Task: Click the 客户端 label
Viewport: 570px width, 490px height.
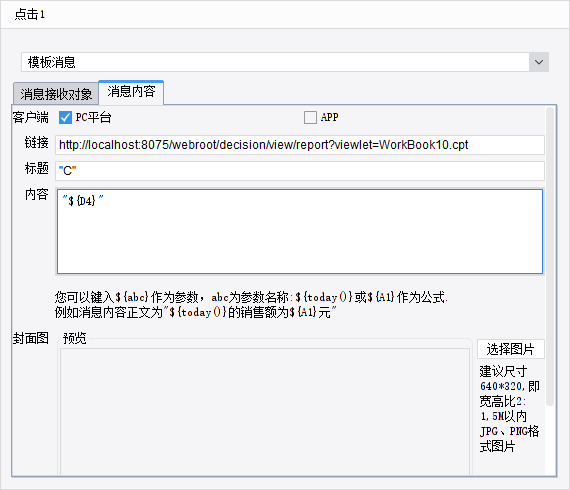Action: 31,117
